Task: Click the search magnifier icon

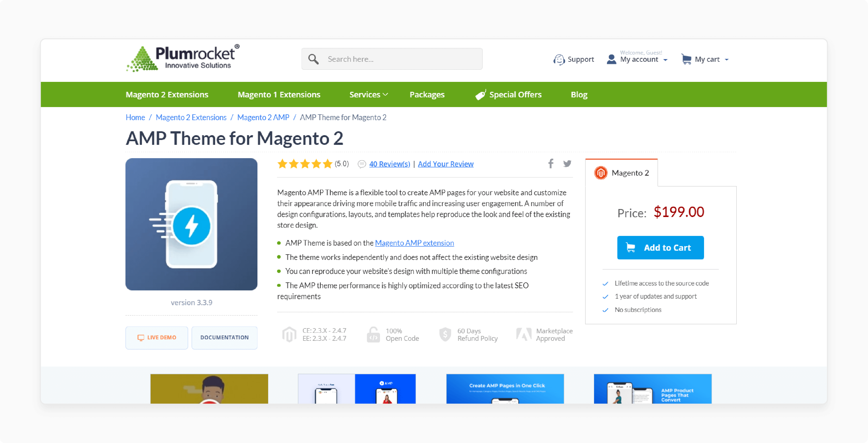Action: point(313,59)
